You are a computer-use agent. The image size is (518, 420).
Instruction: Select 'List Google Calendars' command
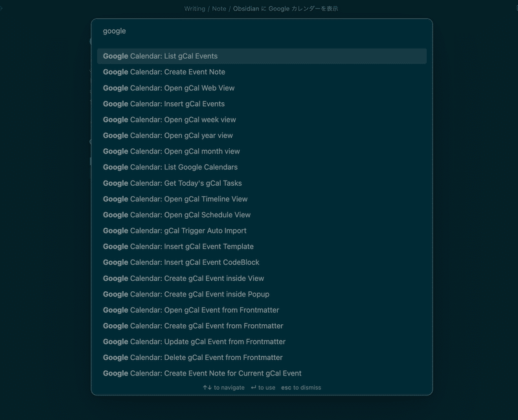click(262, 167)
